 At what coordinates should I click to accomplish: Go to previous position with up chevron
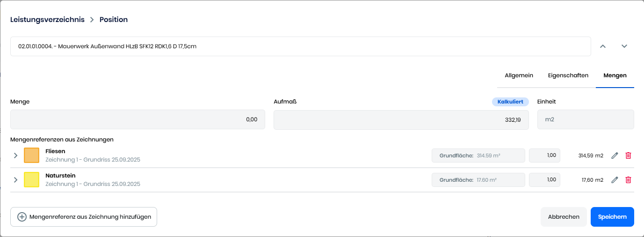tap(603, 46)
